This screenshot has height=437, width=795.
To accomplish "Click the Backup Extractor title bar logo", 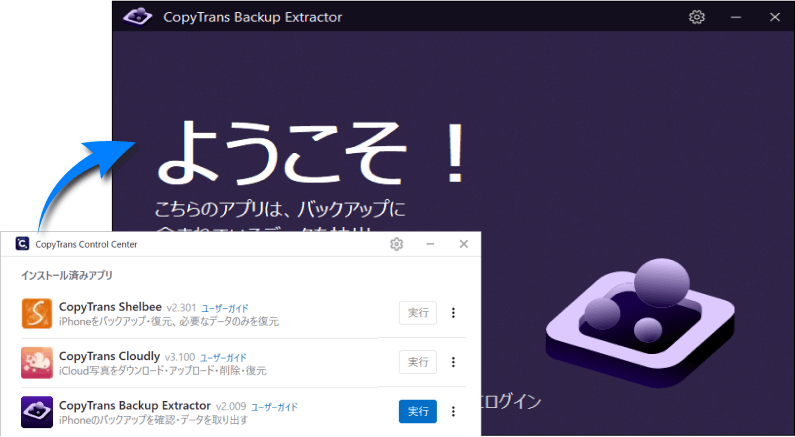I will coord(137,17).
